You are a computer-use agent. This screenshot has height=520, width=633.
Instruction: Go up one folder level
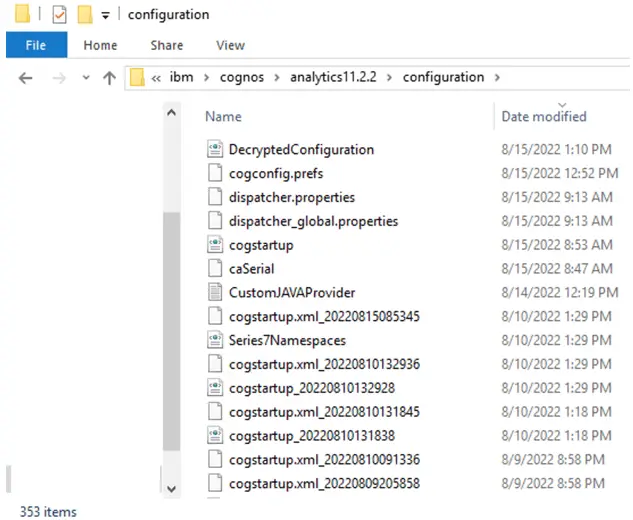tap(109, 78)
